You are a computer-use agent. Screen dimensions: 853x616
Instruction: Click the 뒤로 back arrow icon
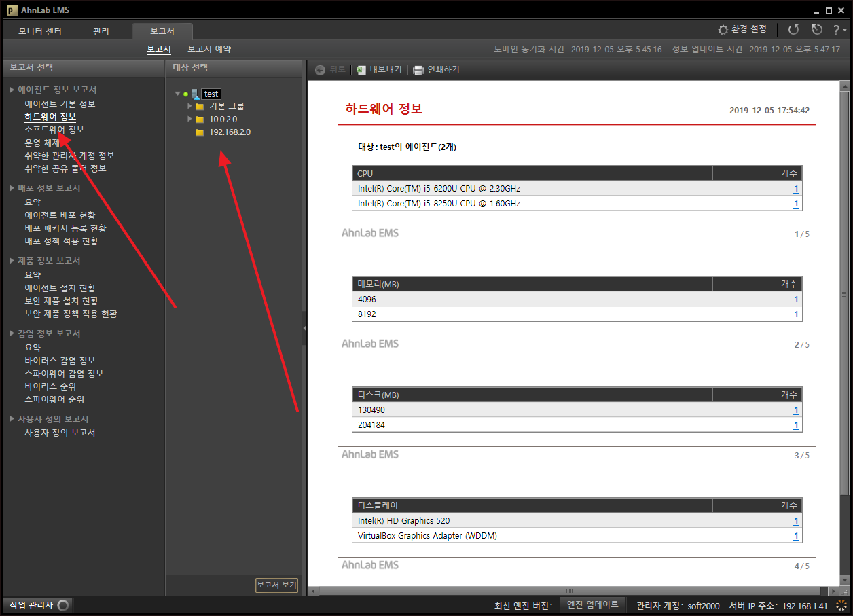(x=320, y=70)
